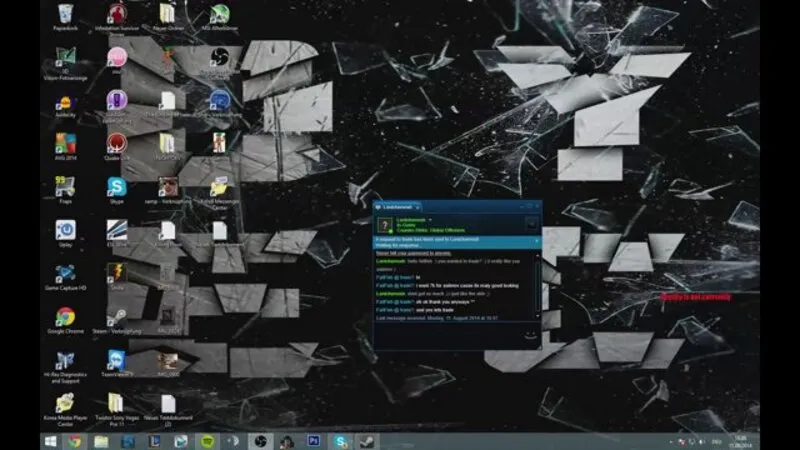Image resolution: width=800 pixels, height=450 pixels.
Task: Click the chat scrollbar up arrow
Action: tap(537, 254)
